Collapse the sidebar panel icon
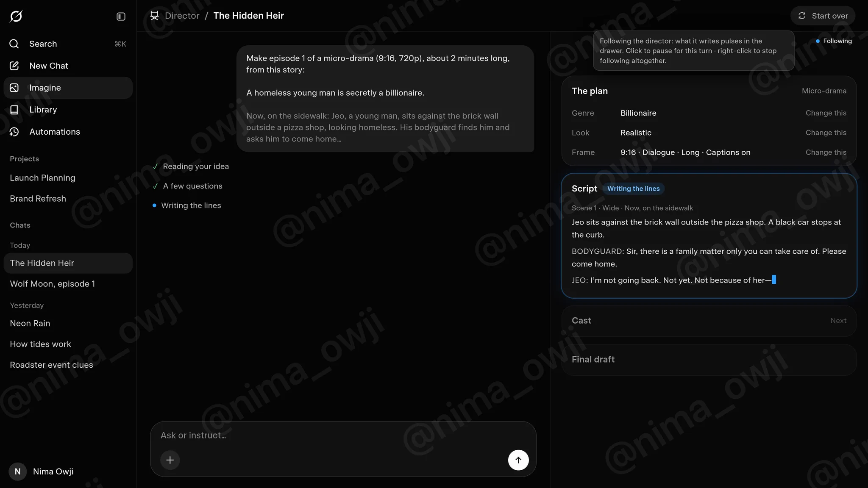 [x=121, y=17]
